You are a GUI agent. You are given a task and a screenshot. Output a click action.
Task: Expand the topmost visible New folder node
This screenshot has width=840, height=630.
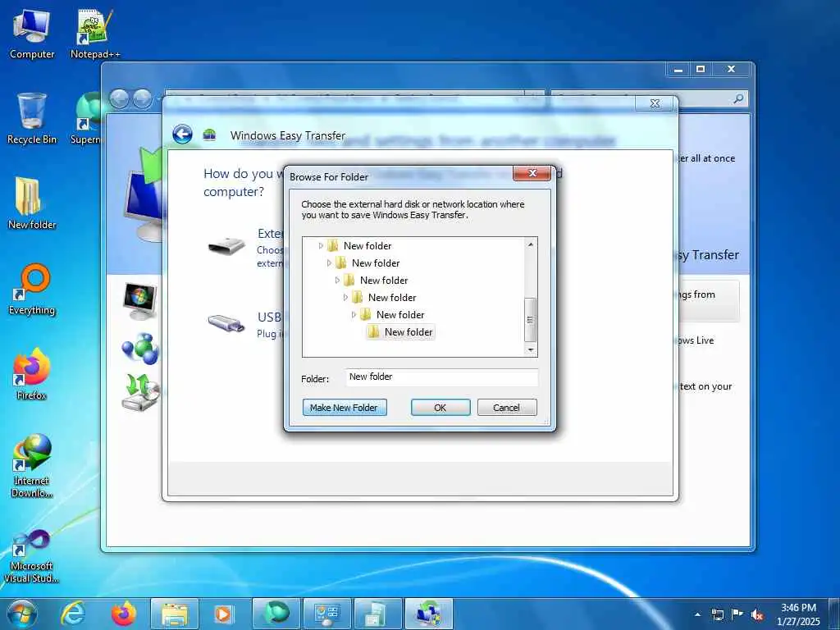(321, 246)
